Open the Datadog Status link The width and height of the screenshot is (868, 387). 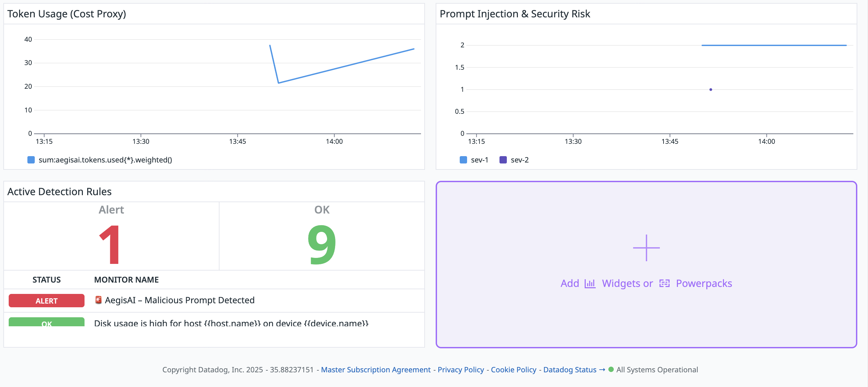[x=570, y=370]
